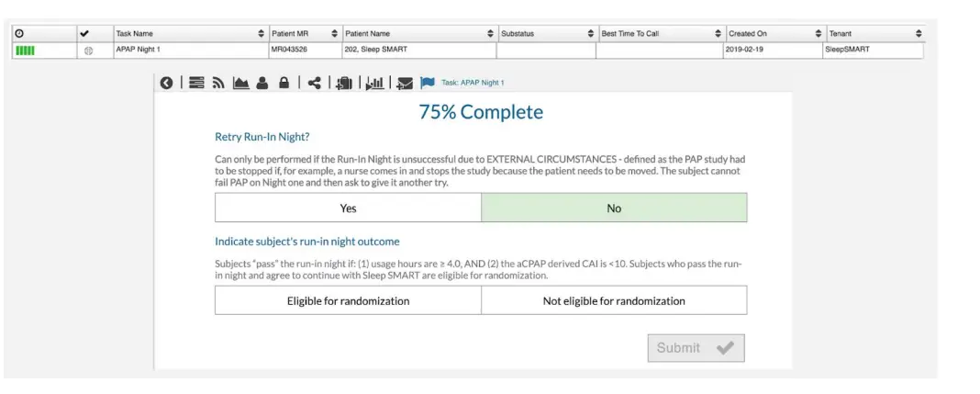Click the APAP Night 1 task name cell
Viewport: 980px width, 394px height.
191,51
